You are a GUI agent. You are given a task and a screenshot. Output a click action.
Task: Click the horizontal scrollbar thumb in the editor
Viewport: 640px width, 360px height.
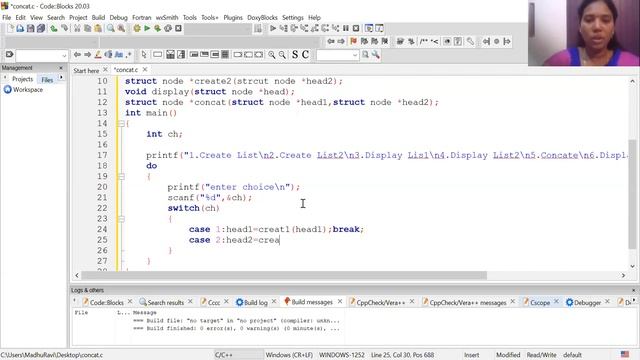(284, 276)
